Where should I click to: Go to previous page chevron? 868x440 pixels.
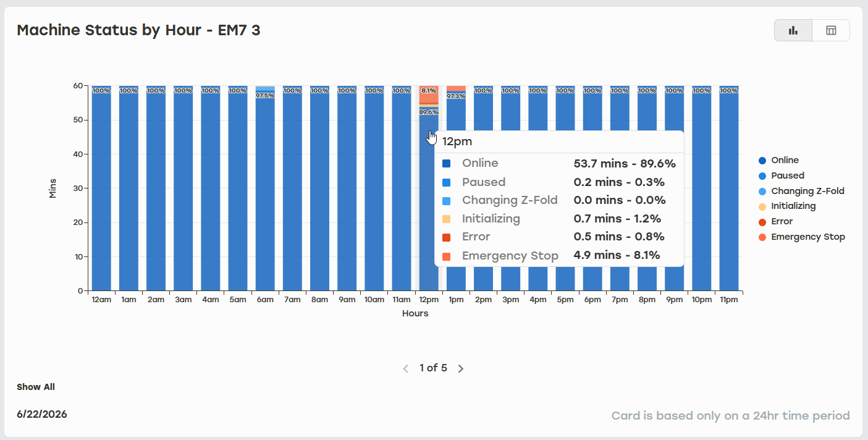[406, 368]
